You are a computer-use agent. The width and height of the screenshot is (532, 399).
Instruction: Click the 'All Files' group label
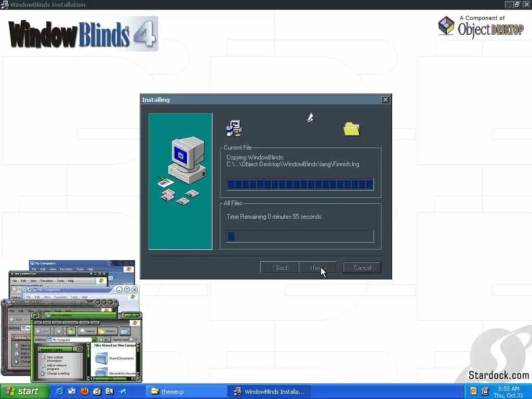click(233, 203)
